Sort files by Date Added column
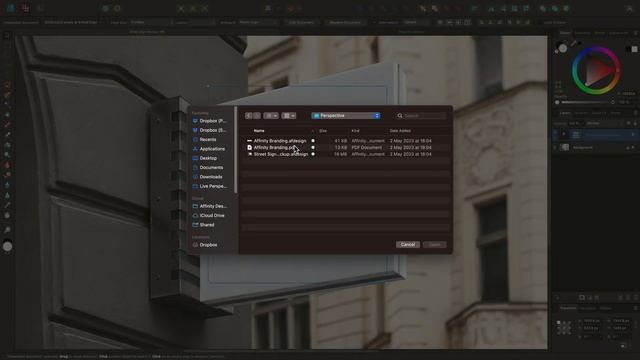Image resolution: width=640 pixels, height=360 pixels. [400, 131]
